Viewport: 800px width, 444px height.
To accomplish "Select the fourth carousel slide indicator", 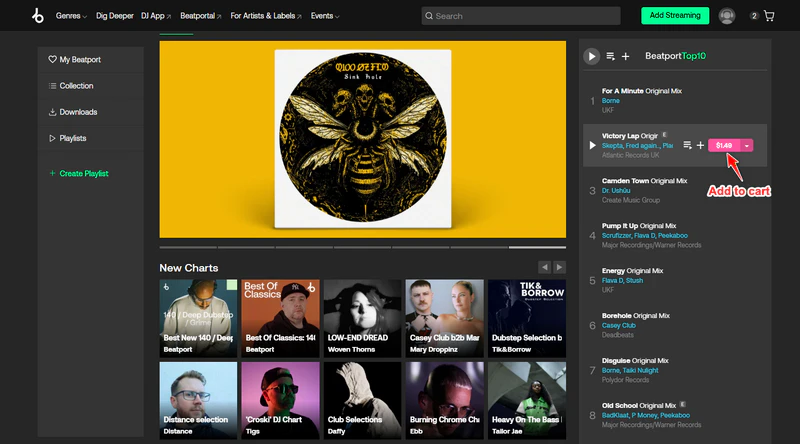I will click(x=362, y=248).
